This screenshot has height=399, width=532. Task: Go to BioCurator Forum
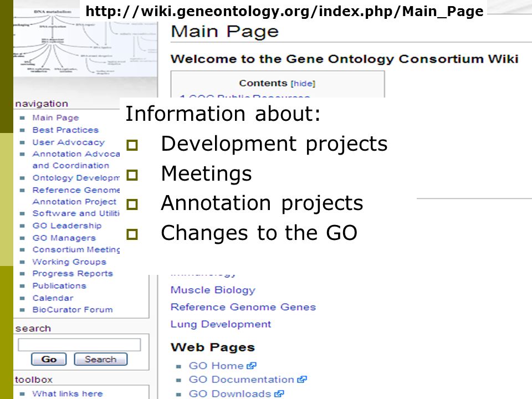(73, 310)
